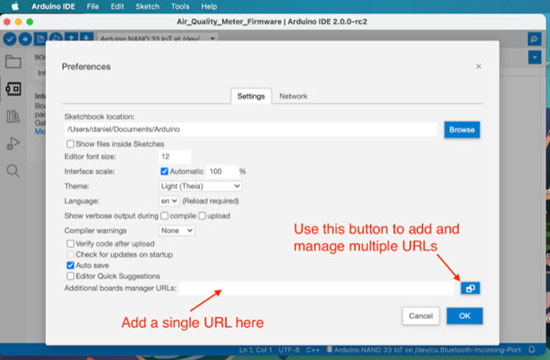Screen dimensions: 550x360
Task: Open the Compiler warnings dropdown
Action: click(x=177, y=231)
